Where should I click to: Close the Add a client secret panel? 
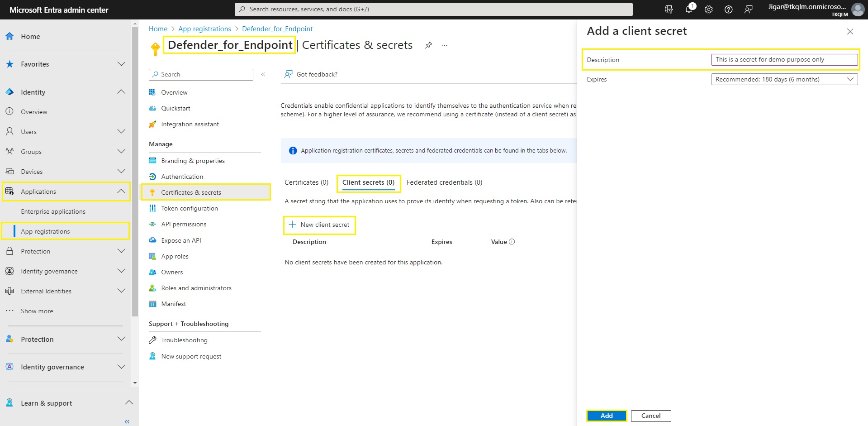850,31
